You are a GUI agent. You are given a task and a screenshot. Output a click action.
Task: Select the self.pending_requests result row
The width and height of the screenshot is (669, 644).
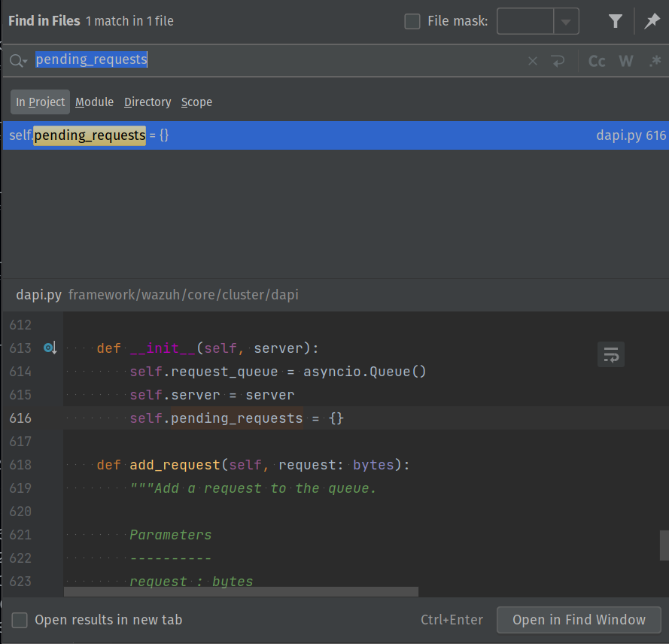coord(336,135)
